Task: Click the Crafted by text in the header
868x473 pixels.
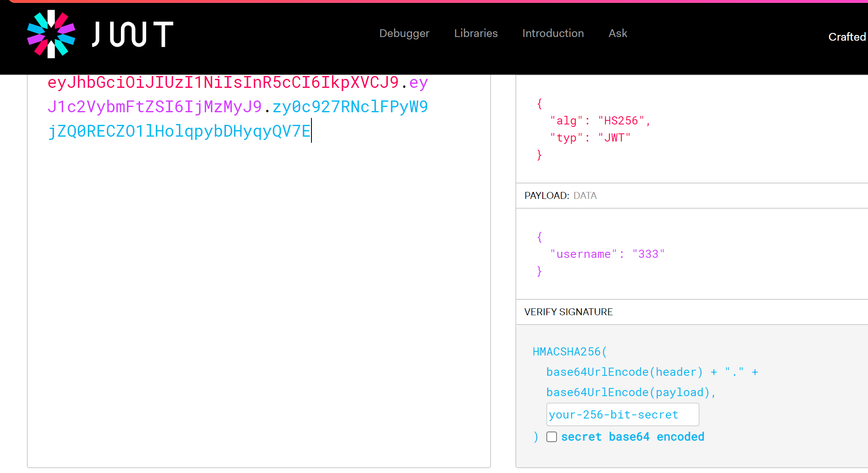Action: coord(846,37)
